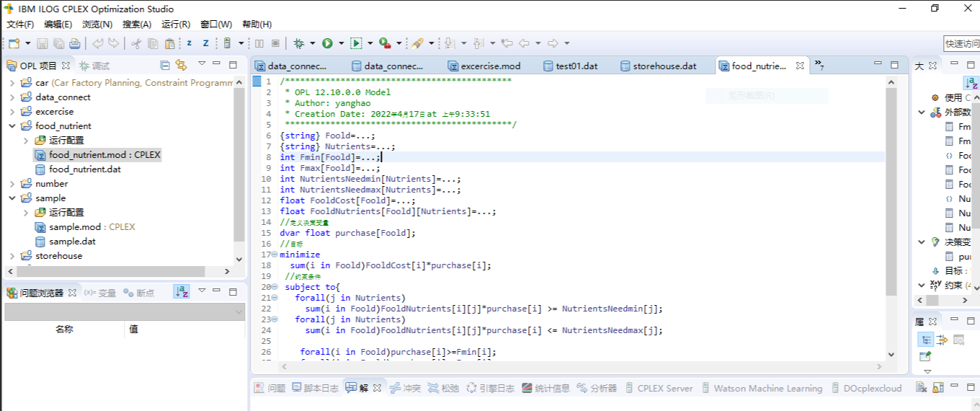
Task: Click the Last edit location icon
Action: (507, 43)
